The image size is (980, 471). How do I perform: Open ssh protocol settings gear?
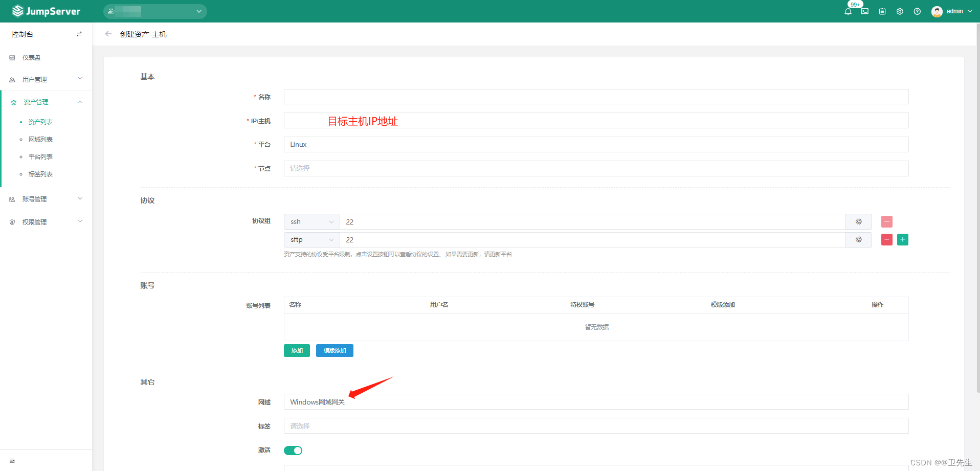tap(859, 221)
